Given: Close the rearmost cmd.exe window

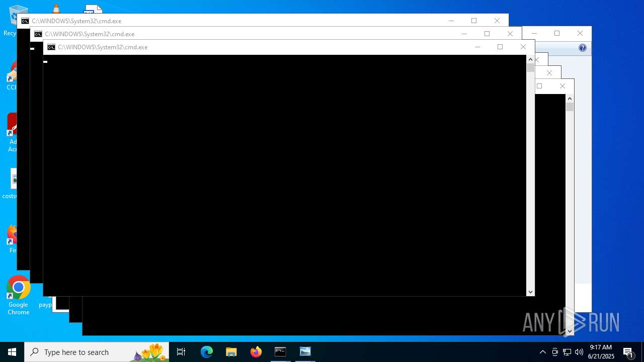Looking at the screenshot, I should tap(497, 21).
